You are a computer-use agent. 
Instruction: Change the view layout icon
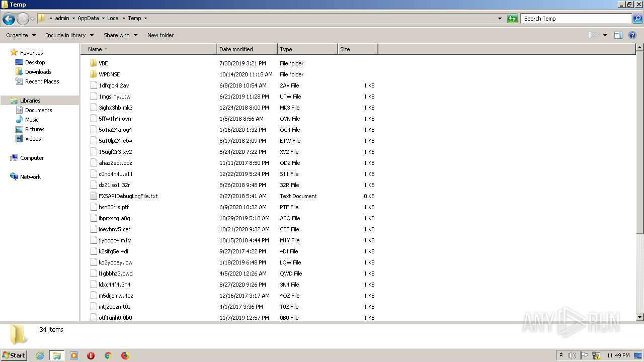(x=593, y=35)
